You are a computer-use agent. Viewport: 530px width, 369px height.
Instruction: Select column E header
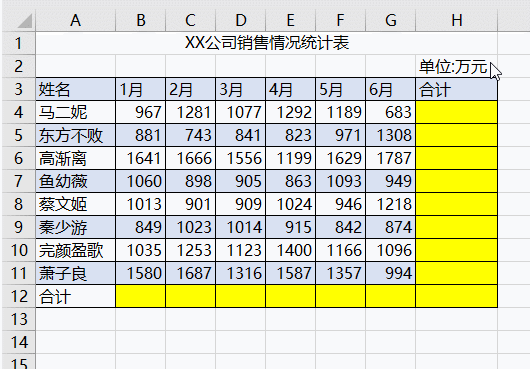[290, 20]
